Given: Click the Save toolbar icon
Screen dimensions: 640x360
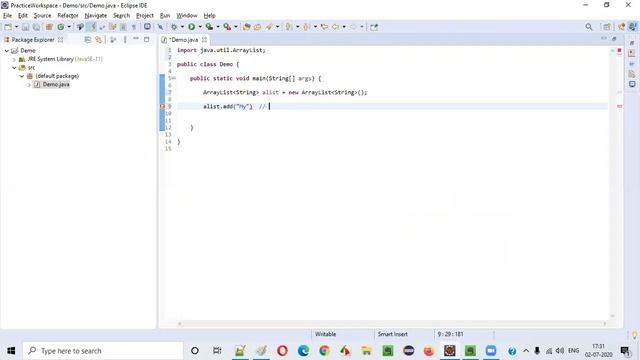Looking at the screenshot, I should (25, 27).
